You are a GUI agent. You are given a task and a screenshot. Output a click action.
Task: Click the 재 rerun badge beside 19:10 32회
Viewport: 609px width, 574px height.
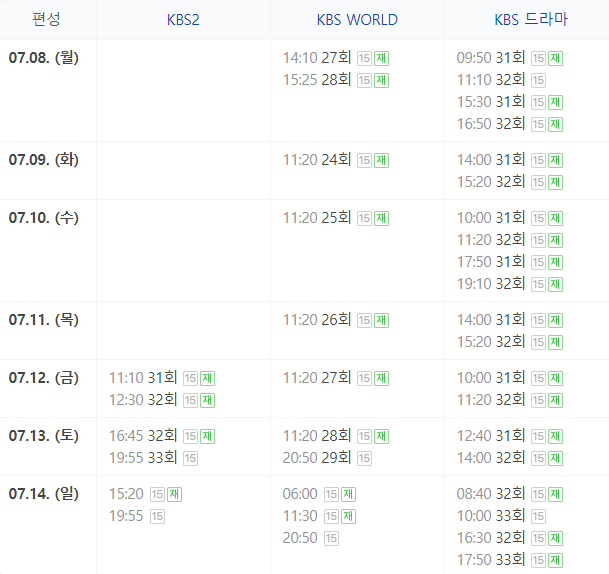[555, 284]
